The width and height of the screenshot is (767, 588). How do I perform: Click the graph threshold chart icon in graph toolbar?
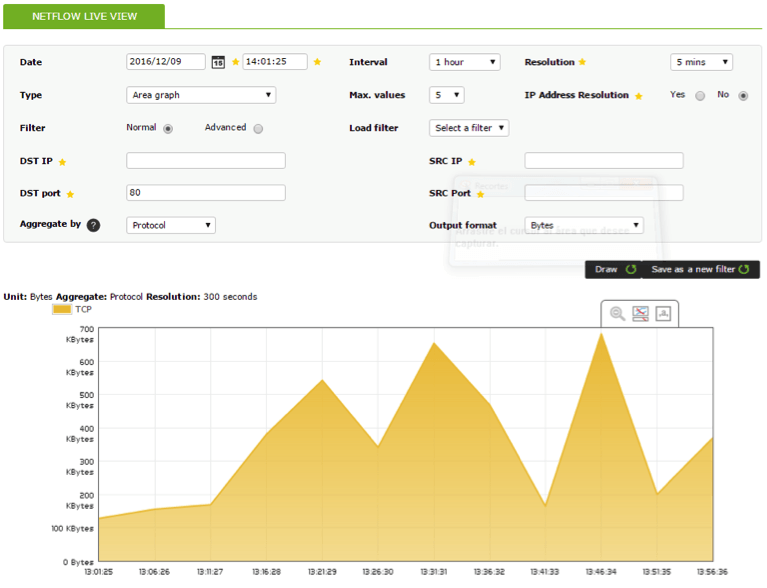pos(640,314)
